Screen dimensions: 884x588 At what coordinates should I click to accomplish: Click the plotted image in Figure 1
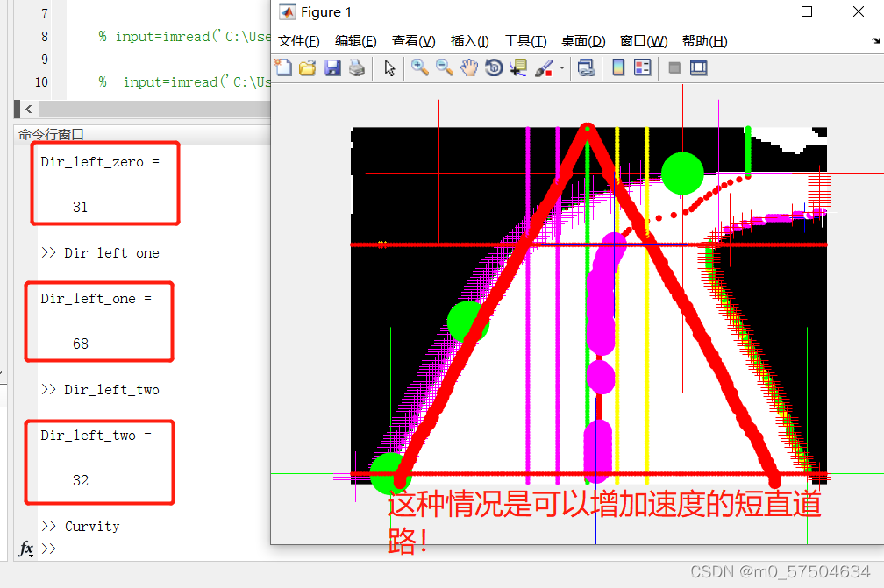588,305
